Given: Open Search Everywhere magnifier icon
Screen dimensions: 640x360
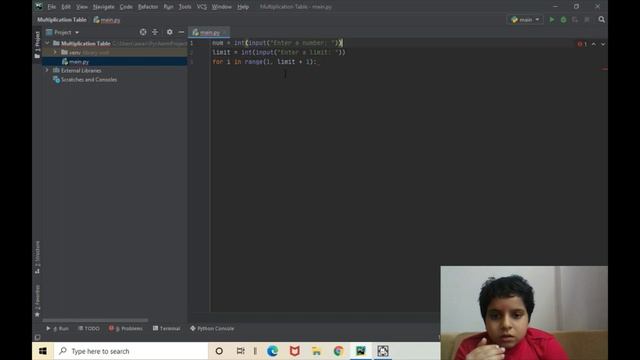Looking at the screenshot, I should (x=601, y=20).
